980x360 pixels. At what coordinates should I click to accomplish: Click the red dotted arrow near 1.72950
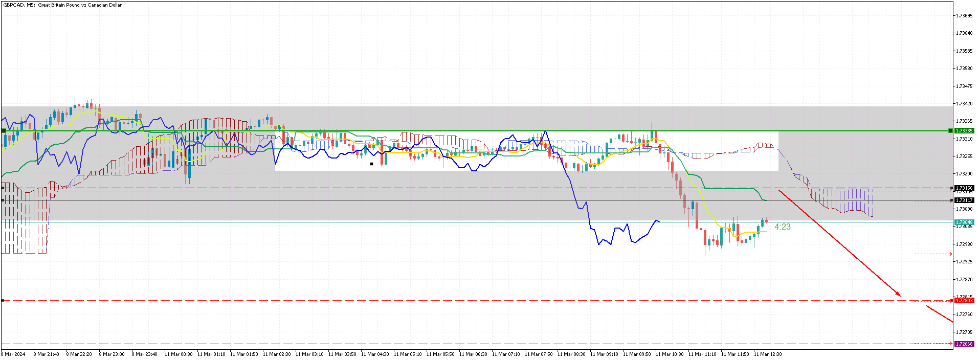tap(933, 254)
